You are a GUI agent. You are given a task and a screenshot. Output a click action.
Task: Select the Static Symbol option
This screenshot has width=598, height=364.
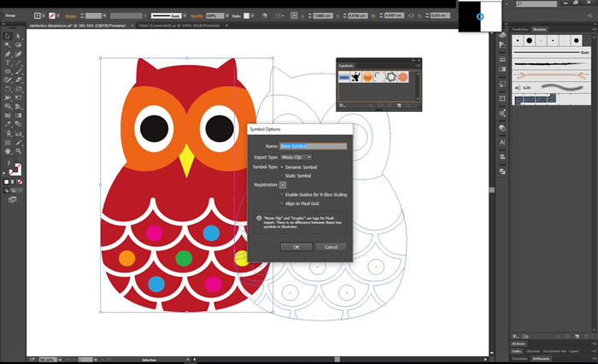tap(283, 176)
